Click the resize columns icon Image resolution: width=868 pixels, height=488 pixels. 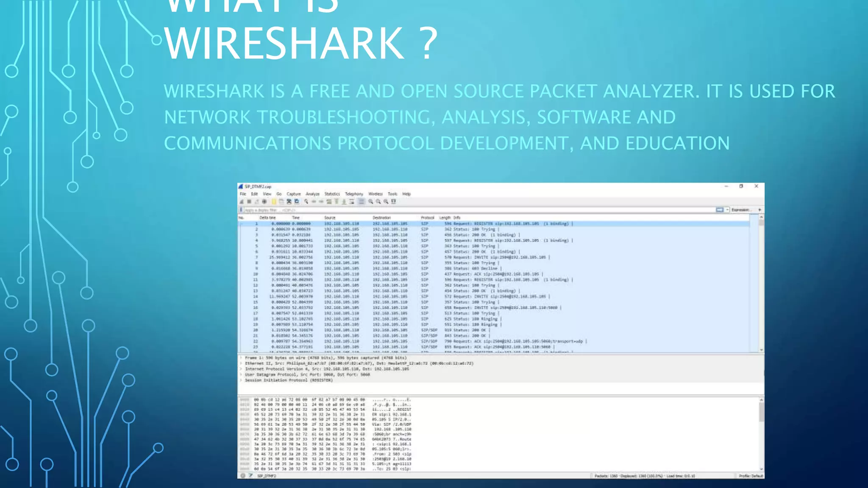394,202
